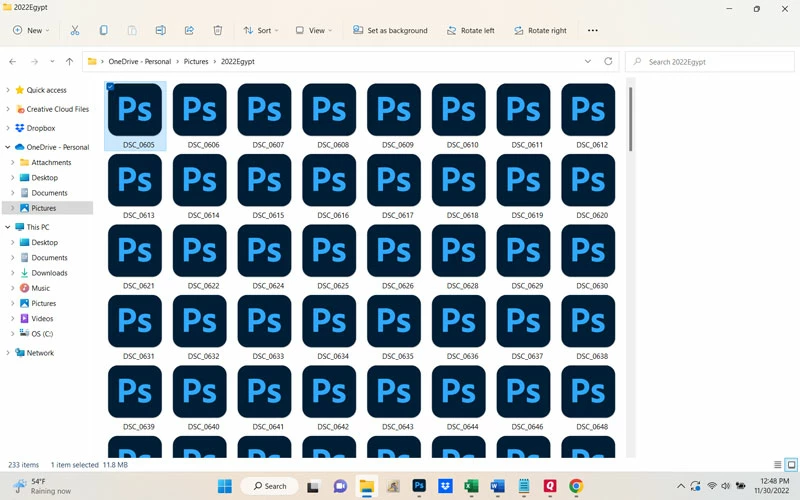Select the DSC_0621 Photoshop file thumbnail

tap(135, 251)
